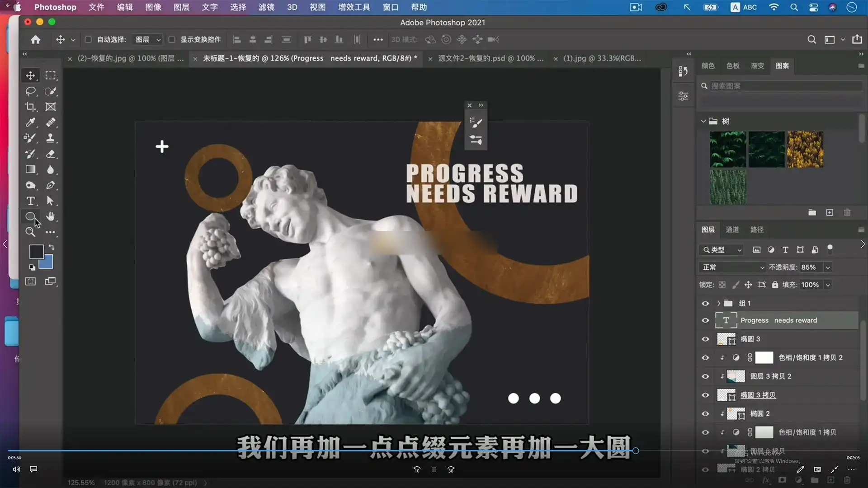This screenshot has height=488, width=868.
Task: Open the 滤镜 menu
Action: pyautogui.click(x=266, y=7)
